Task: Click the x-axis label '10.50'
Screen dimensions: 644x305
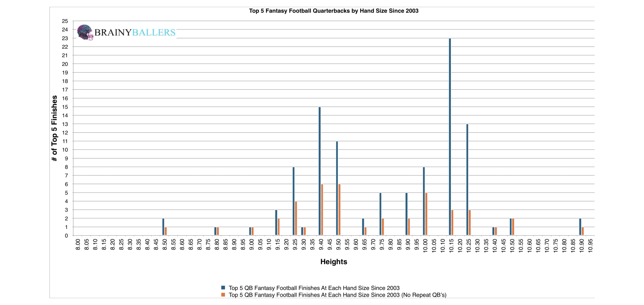Action: 512,245
